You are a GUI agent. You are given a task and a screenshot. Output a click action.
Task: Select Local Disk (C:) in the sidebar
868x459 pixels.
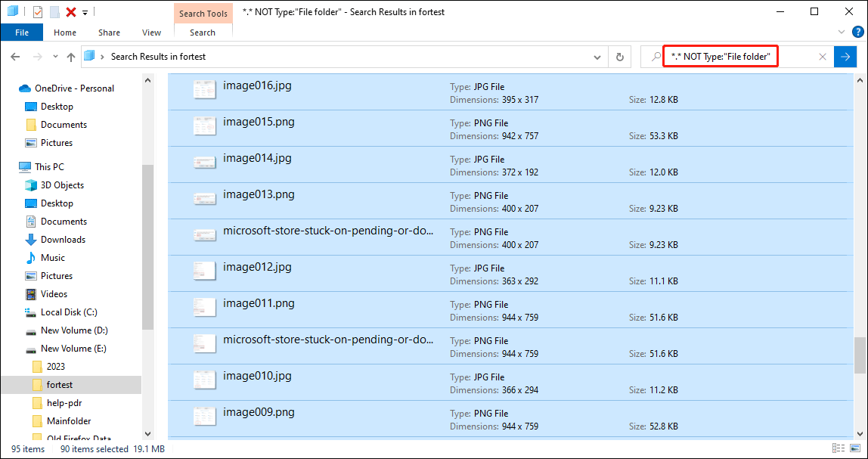tap(68, 312)
